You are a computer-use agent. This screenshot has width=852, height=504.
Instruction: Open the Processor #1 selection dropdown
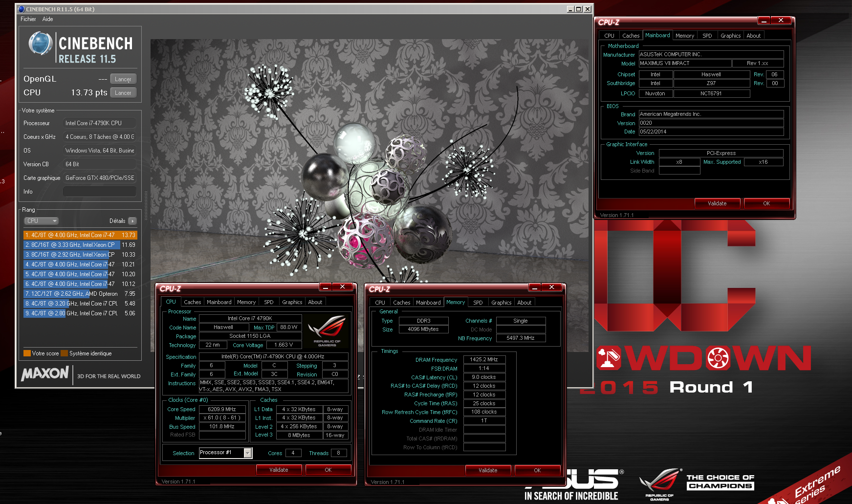[x=248, y=453]
